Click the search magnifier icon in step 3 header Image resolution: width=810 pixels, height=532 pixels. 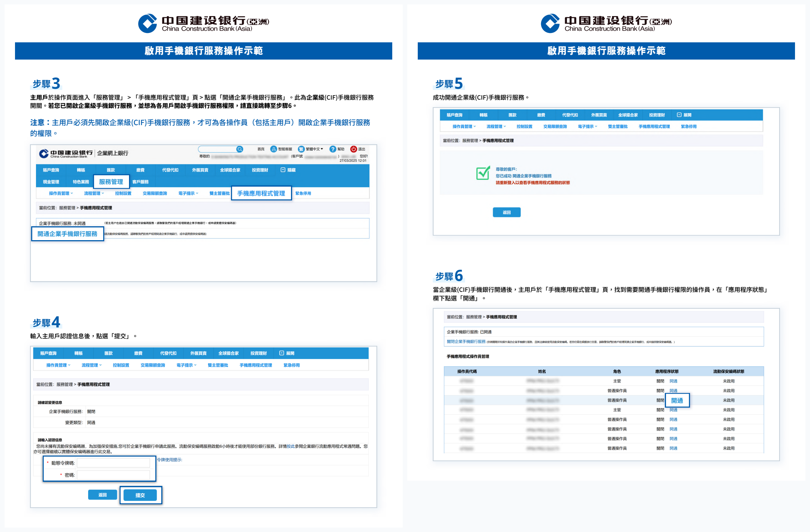240,149
